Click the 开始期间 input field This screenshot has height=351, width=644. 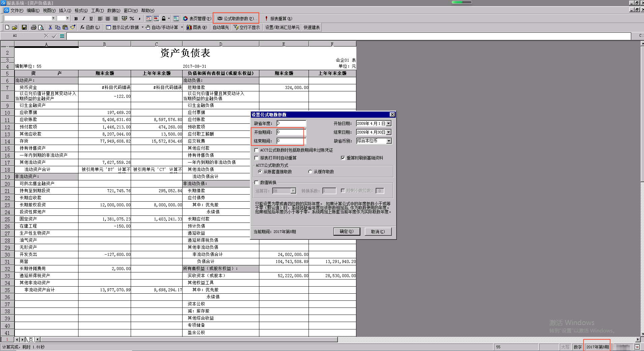tap(291, 132)
